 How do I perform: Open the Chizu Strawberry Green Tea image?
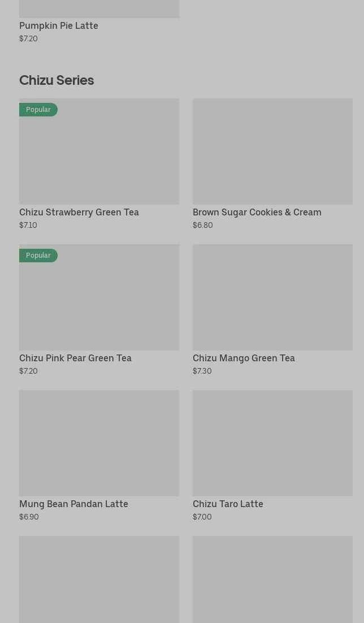click(x=99, y=152)
